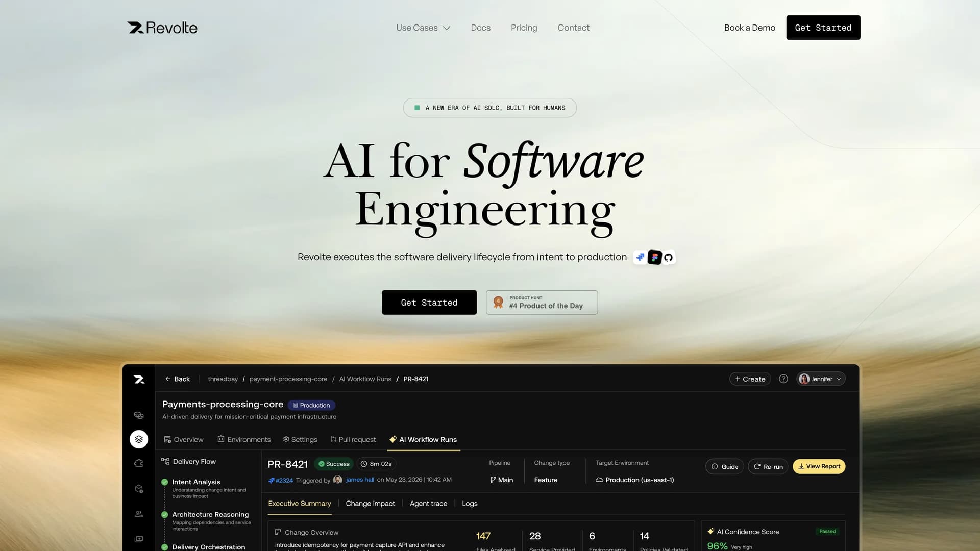Open the help question mark icon

pyautogui.click(x=783, y=379)
